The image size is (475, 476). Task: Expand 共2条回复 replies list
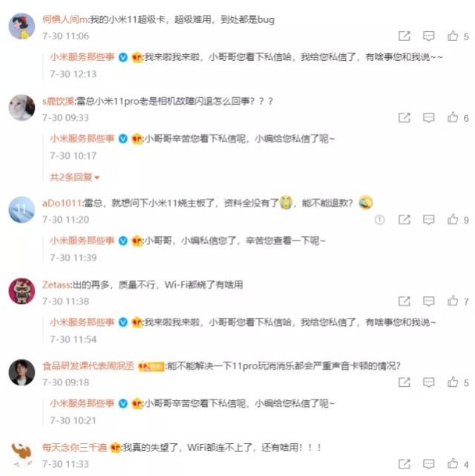75,177
